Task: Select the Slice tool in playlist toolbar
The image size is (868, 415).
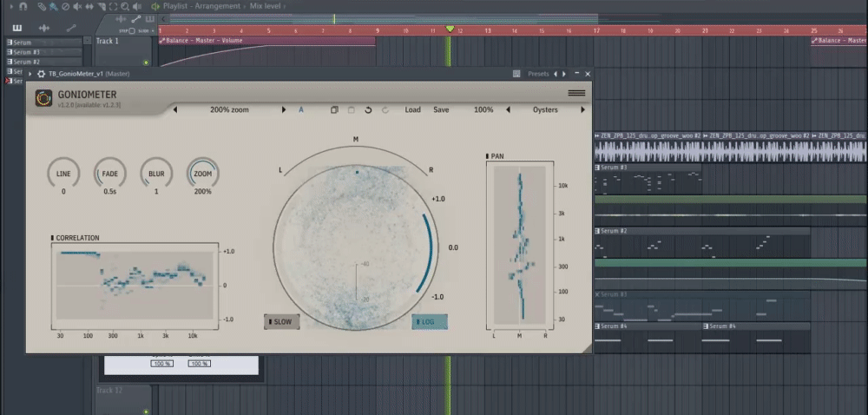Action: pos(102,6)
